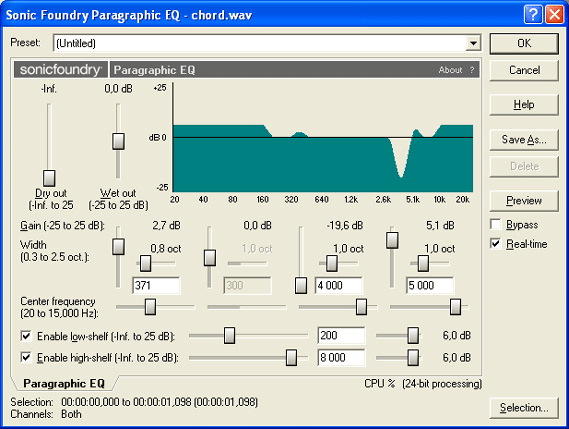The height and width of the screenshot is (429, 569).
Task: Expand the Preset dropdown arrow
Action: tap(473, 44)
